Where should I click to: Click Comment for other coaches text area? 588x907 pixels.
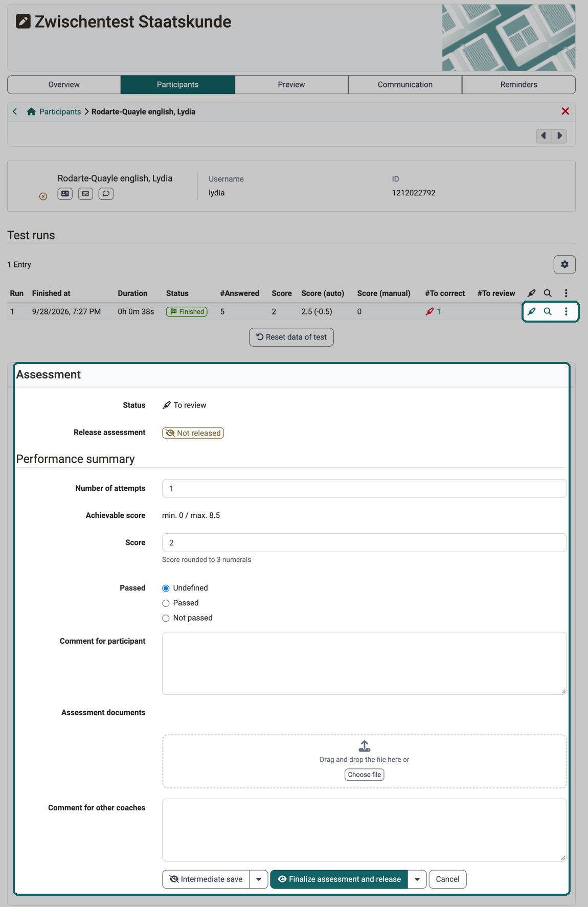click(364, 830)
